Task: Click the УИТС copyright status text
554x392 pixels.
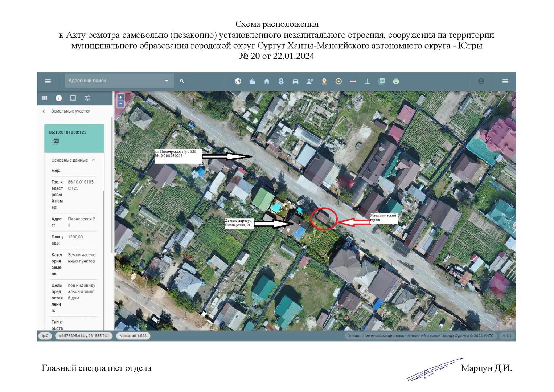Action: 421,336
